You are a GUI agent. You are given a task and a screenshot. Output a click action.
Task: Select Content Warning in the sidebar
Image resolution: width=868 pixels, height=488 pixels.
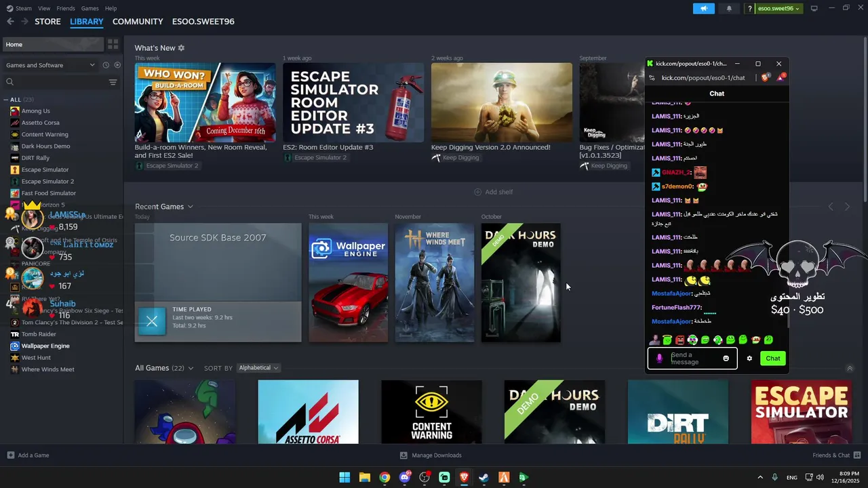pos(44,134)
